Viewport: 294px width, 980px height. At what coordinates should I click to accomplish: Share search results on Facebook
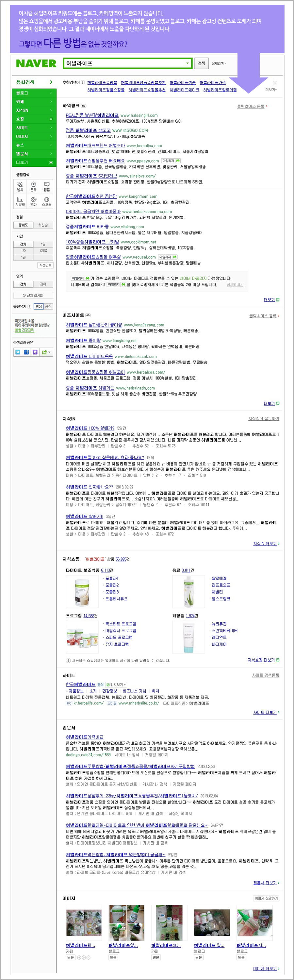click(26, 352)
